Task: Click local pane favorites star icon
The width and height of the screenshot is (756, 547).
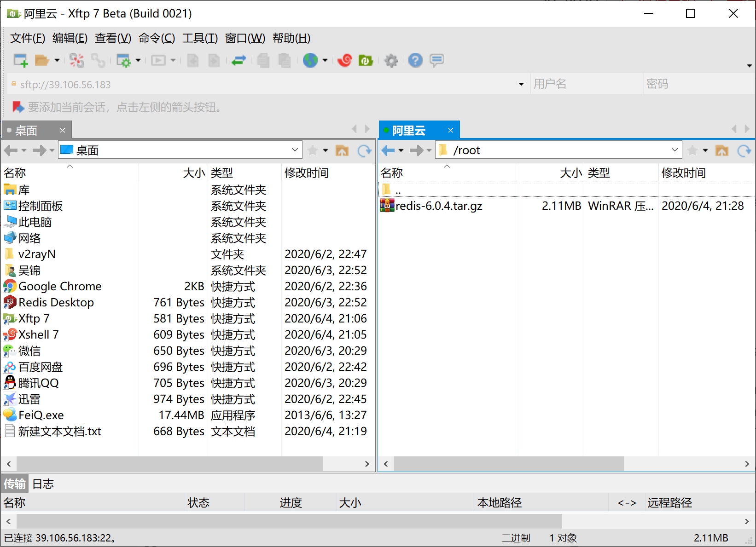Action: pos(313,150)
